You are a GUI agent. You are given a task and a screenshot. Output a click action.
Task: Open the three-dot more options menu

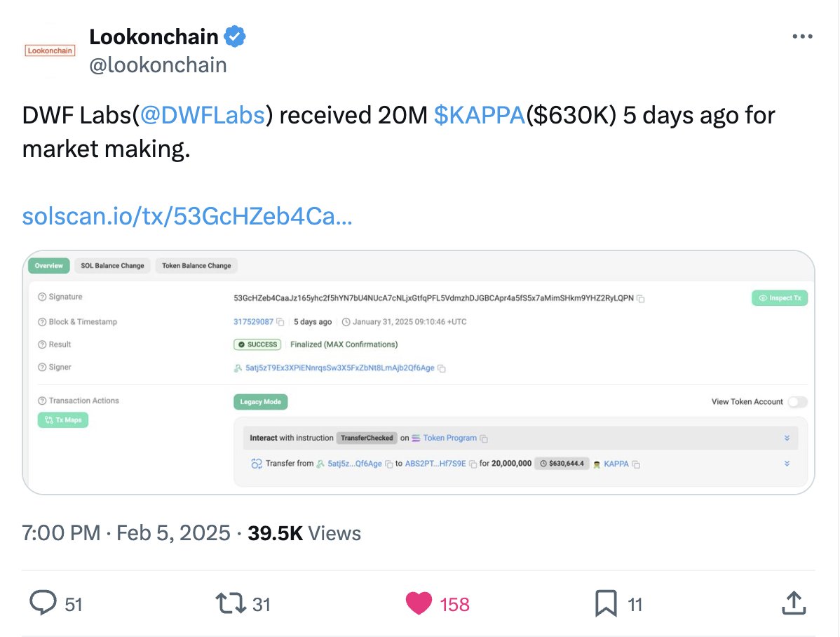point(802,36)
